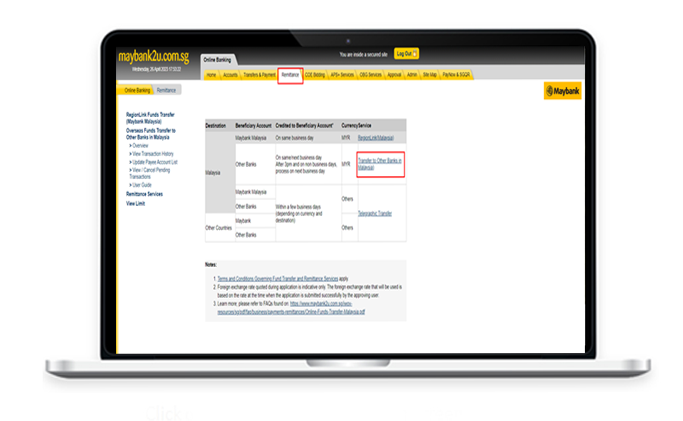Click the Maybank tiger logo badge
The width and height of the screenshot is (683, 421).
point(562,91)
